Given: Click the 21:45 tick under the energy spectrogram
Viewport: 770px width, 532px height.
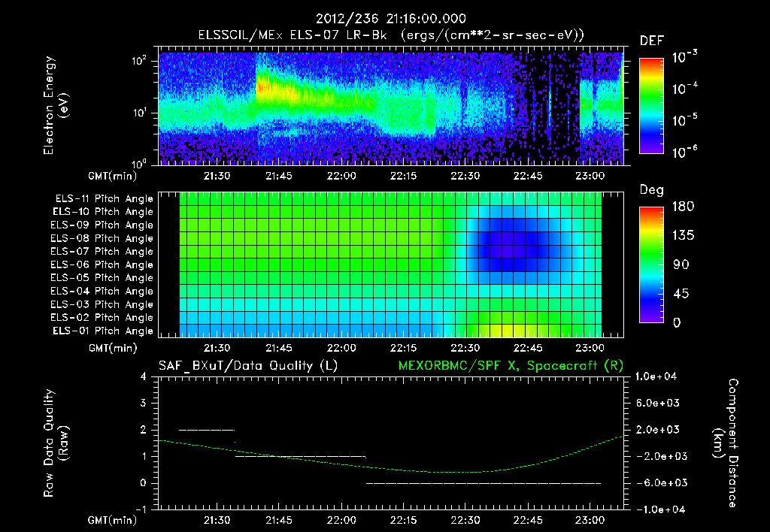Looking at the screenshot, I should point(278,176).
